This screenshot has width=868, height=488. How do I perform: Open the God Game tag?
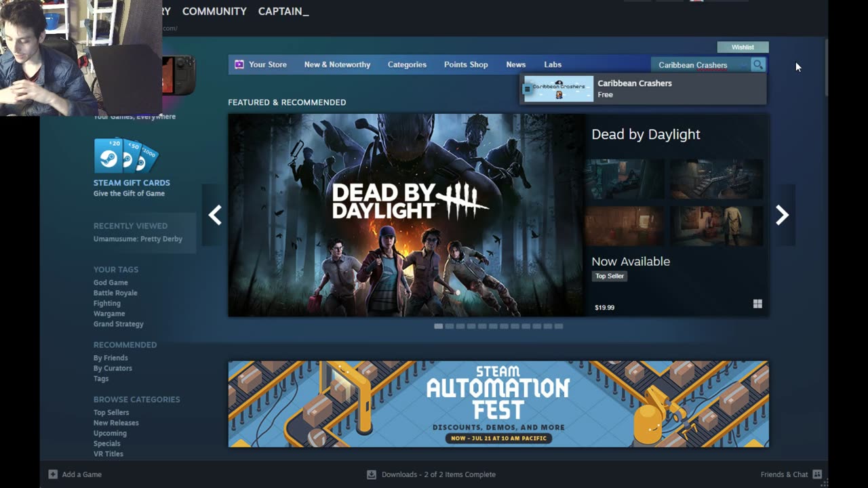pos(111,283)
